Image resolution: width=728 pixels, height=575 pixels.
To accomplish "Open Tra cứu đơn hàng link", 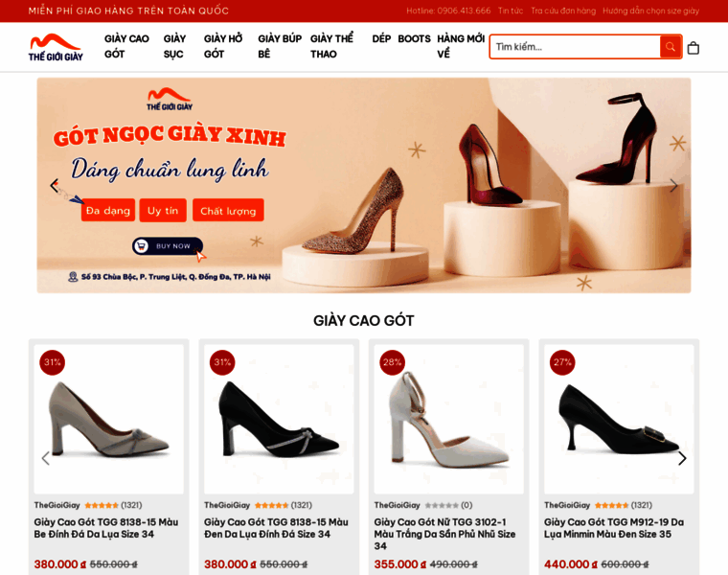I will click(x=563, y=11).
